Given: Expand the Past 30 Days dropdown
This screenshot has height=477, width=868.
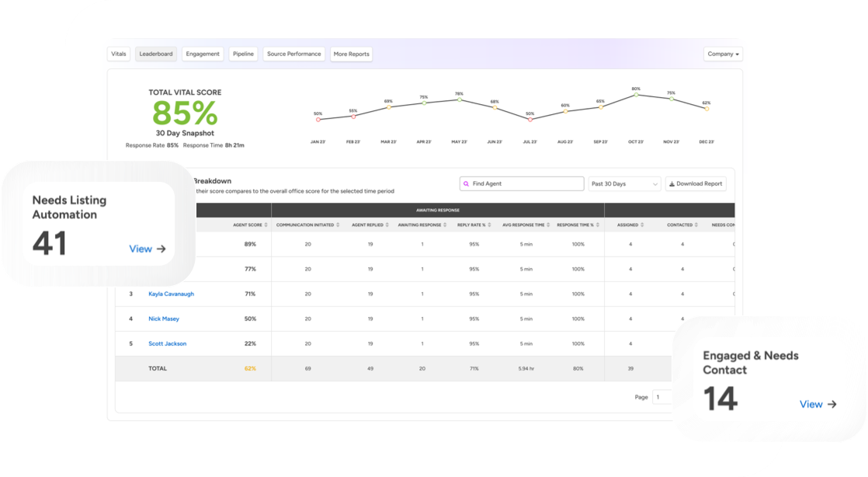Looking at the screenshot, I should pos(624,184).
